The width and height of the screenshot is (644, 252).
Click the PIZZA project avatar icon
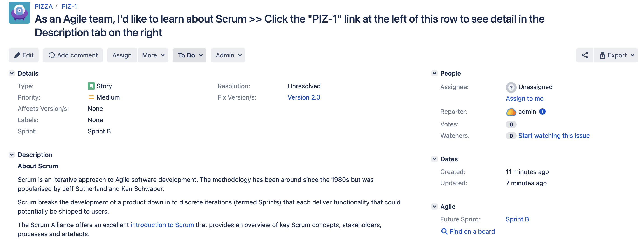[19, 12]
